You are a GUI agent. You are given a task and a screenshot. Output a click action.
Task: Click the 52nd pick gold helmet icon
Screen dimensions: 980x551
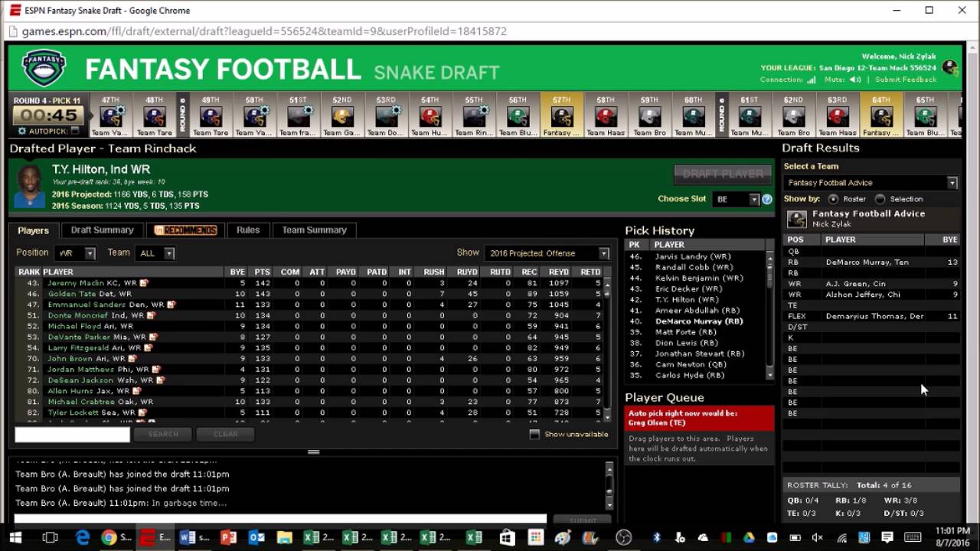pyautogui.click(x=342, y=116)
